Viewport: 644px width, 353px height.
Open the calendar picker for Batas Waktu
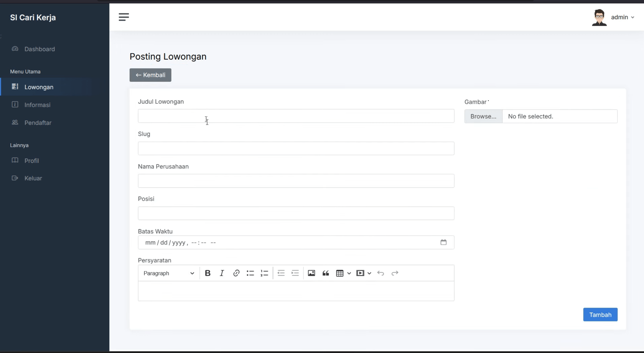[443, 242]
